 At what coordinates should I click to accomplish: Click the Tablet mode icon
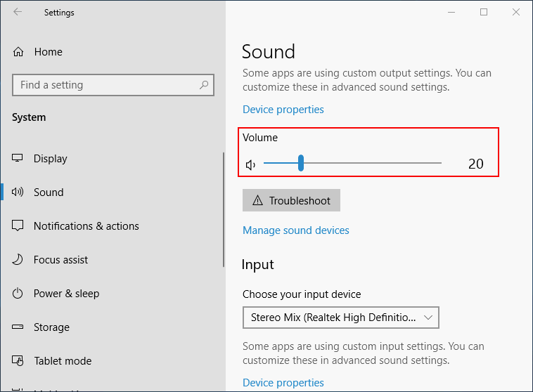coord(18,360)
